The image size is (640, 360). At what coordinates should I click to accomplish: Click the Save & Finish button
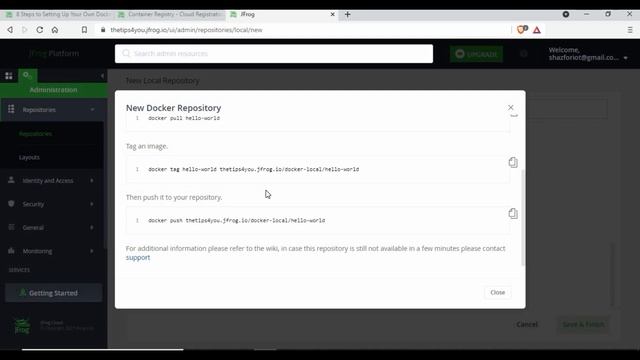(583, 324)
